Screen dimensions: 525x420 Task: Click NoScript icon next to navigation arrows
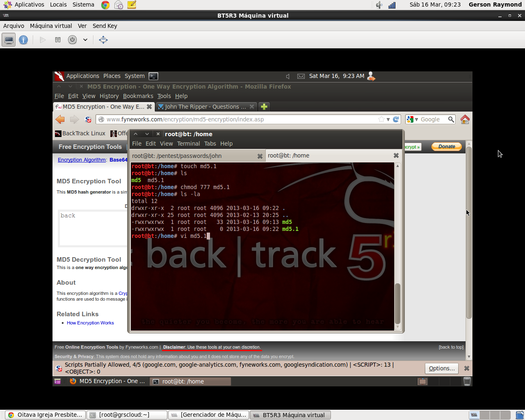(88, 119)
